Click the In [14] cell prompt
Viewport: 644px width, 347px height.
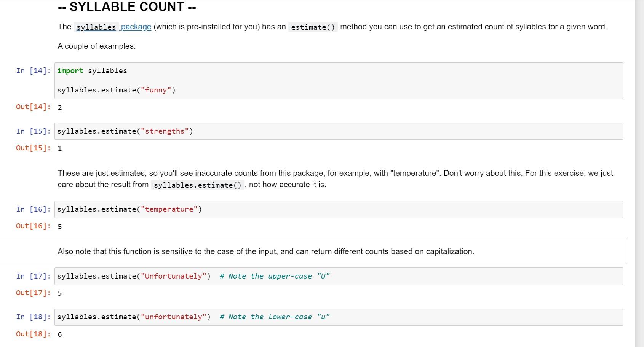pyautogui.click(x=34, y=71)
